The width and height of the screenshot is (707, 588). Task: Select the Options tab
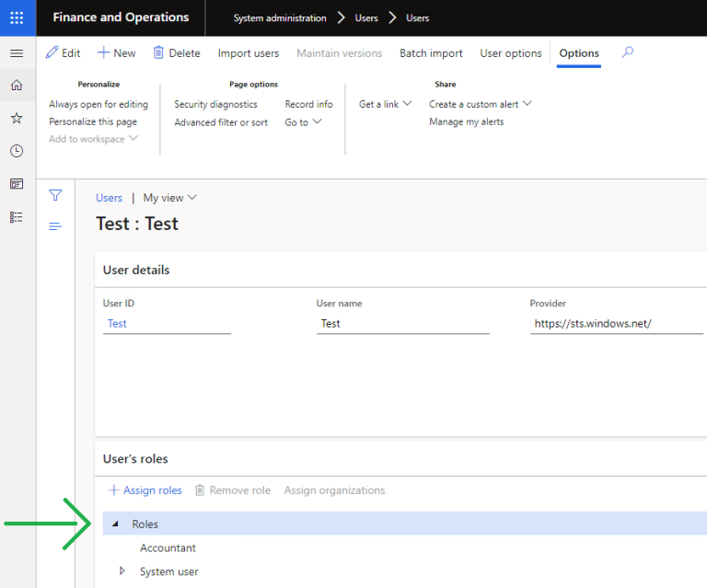[579, 53]
